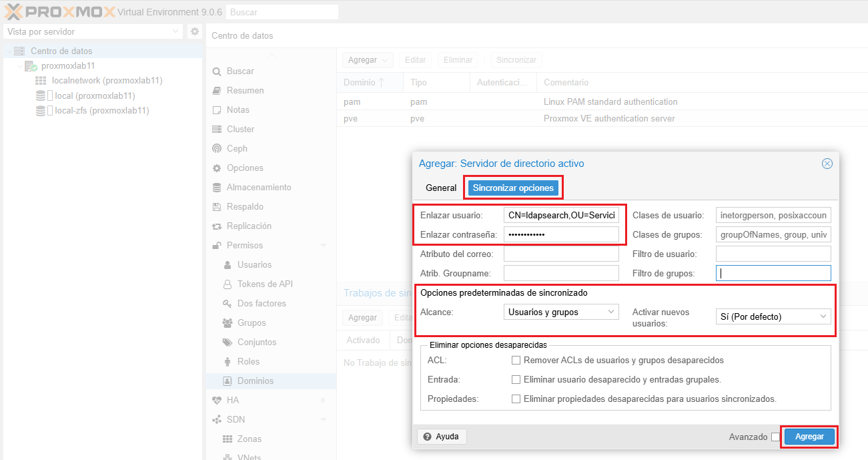Select the Sincronizar opciones tab
Viewport: 868px width, 460px height.
click(x=513, y=188)
